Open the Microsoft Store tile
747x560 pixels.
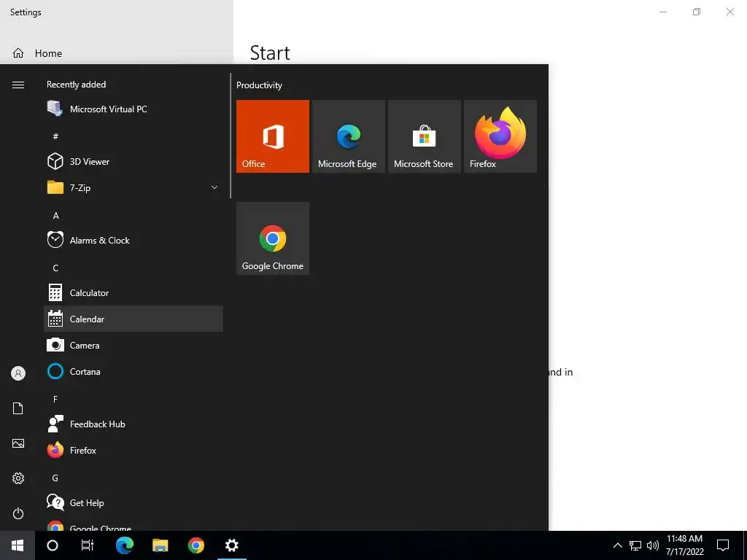click(425, 136)
